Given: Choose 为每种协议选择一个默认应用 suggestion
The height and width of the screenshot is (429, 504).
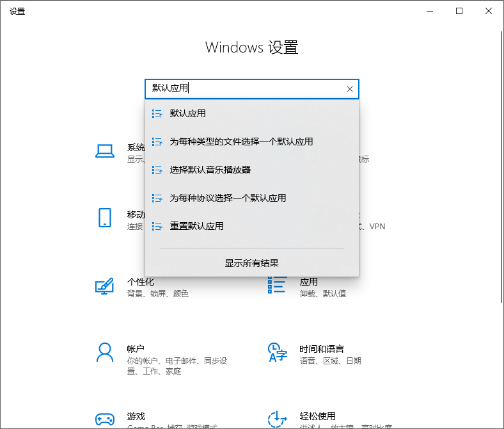Looking at the screenshot, I should coord(252,198).
